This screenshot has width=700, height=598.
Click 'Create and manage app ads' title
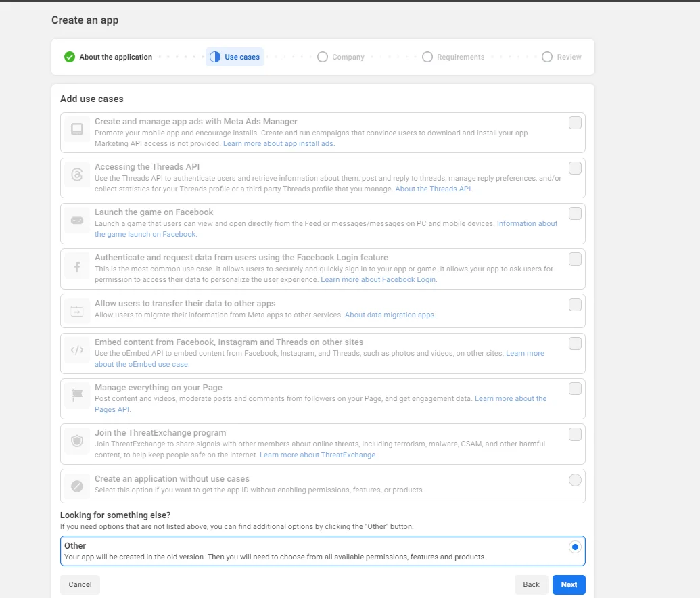tap(195, 122)
